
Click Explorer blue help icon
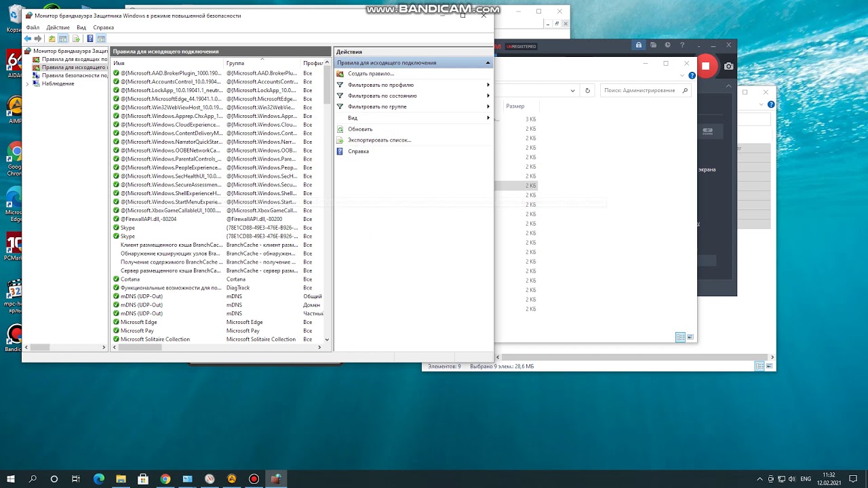(692, 75)
